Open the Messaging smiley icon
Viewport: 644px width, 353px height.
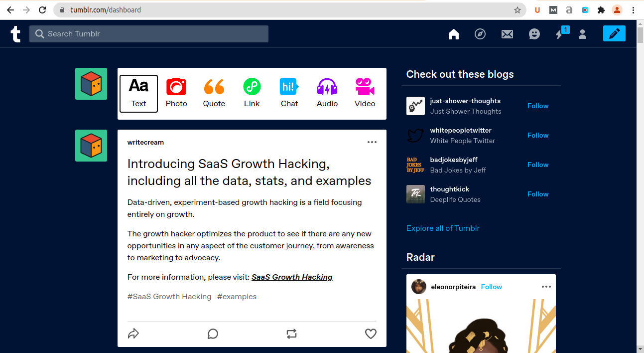[534, 34]
